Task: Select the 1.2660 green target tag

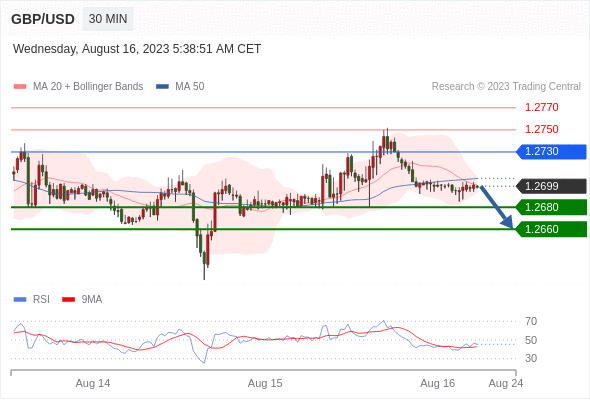Action: click(x=551, y=229)
